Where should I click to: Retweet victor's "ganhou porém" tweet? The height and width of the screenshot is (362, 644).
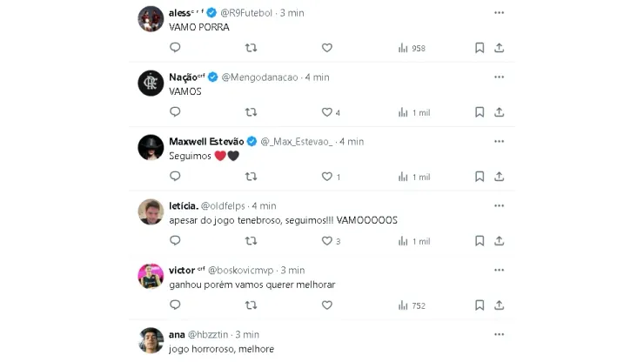[252, 305]
